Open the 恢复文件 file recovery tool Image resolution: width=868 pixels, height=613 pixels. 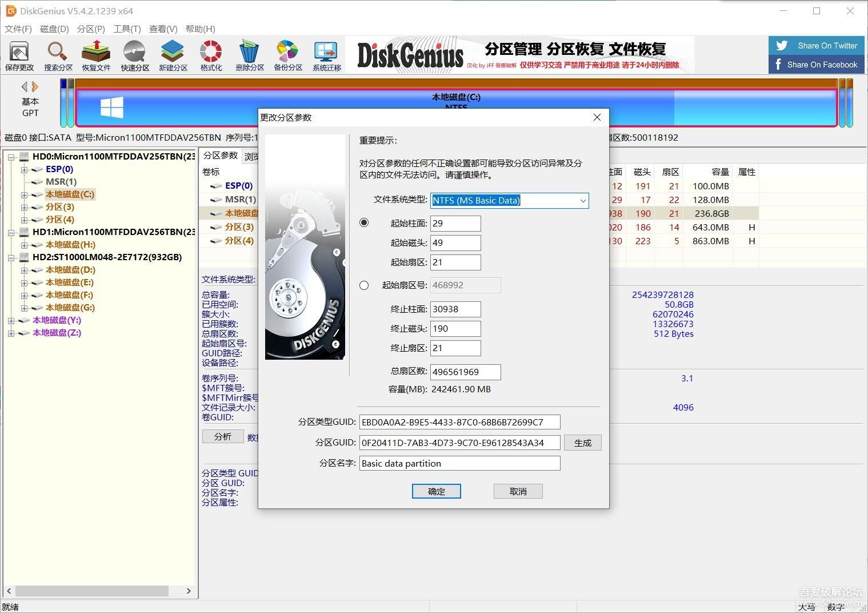click(95, 55)
